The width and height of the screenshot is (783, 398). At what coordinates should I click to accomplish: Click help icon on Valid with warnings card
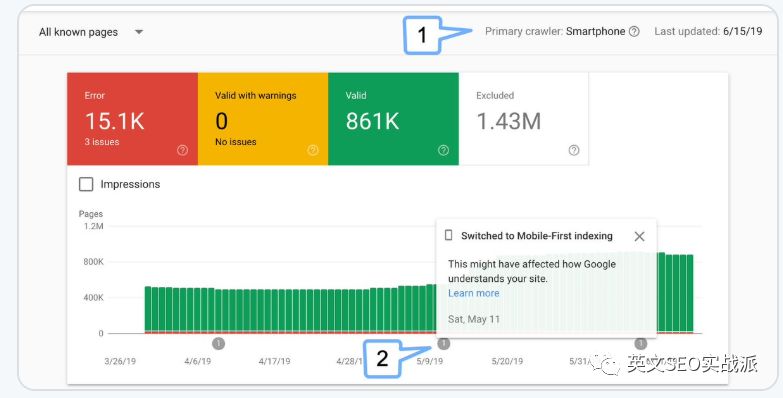313,150
